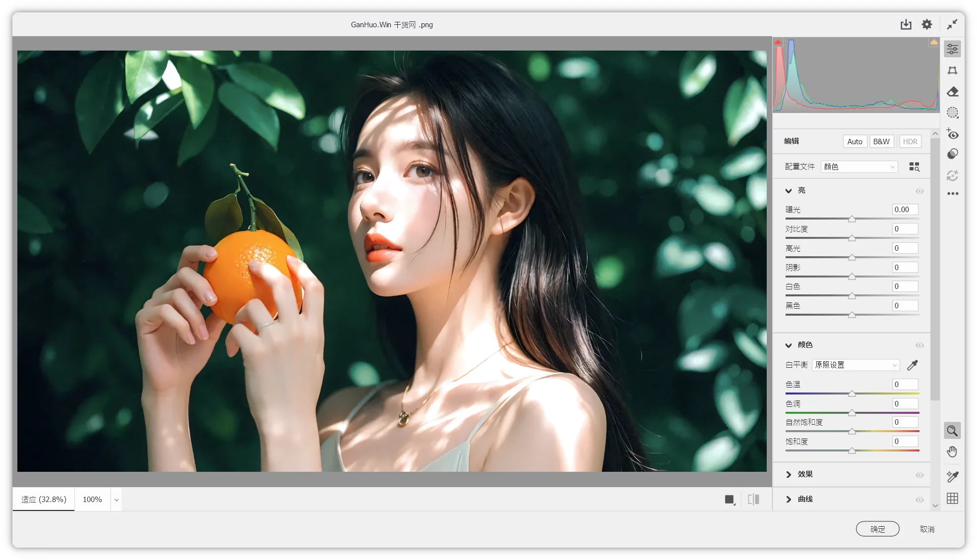Click the Auto adjustment button
The width and height of the screenshot is (977, 560).
(855, 141)
